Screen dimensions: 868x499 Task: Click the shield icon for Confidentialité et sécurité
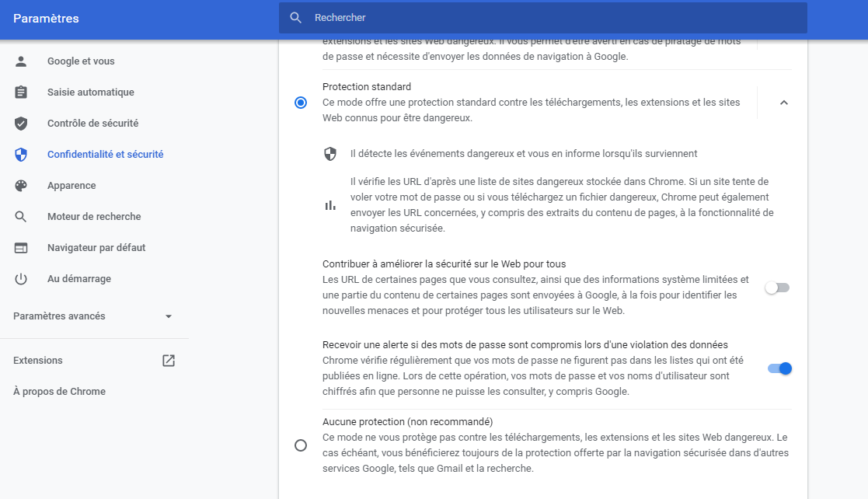pos(21,155)
